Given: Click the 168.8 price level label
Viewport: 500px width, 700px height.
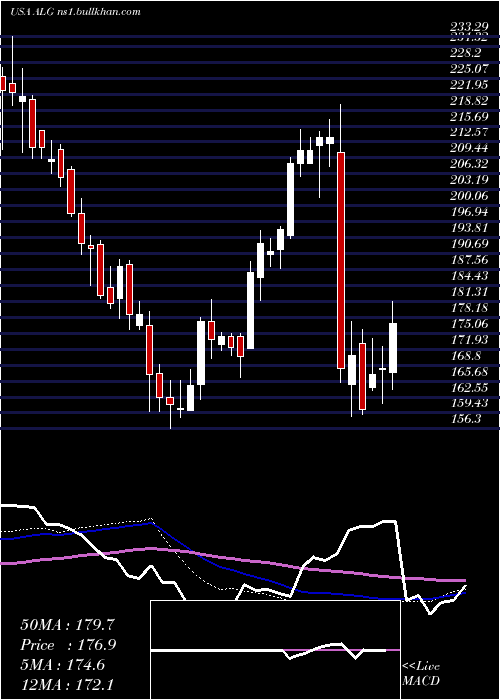Looking at the screenshot, I should pos(466,356).
